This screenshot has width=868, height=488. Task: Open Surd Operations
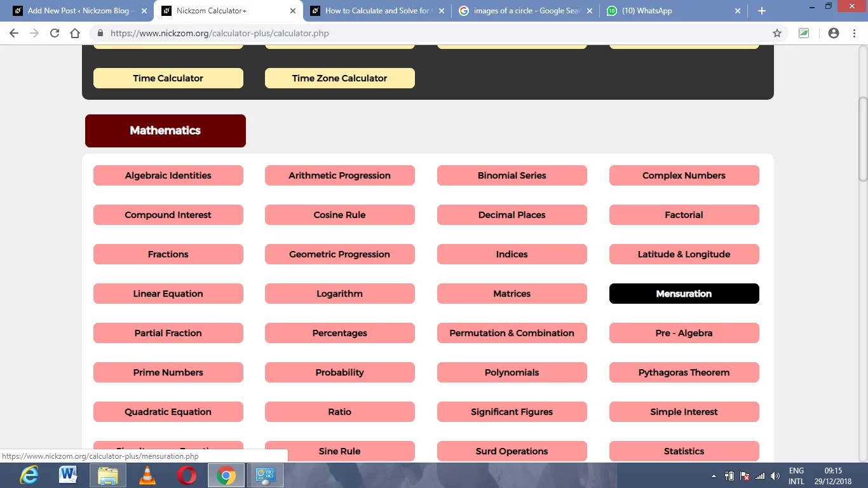pos(512,451)
